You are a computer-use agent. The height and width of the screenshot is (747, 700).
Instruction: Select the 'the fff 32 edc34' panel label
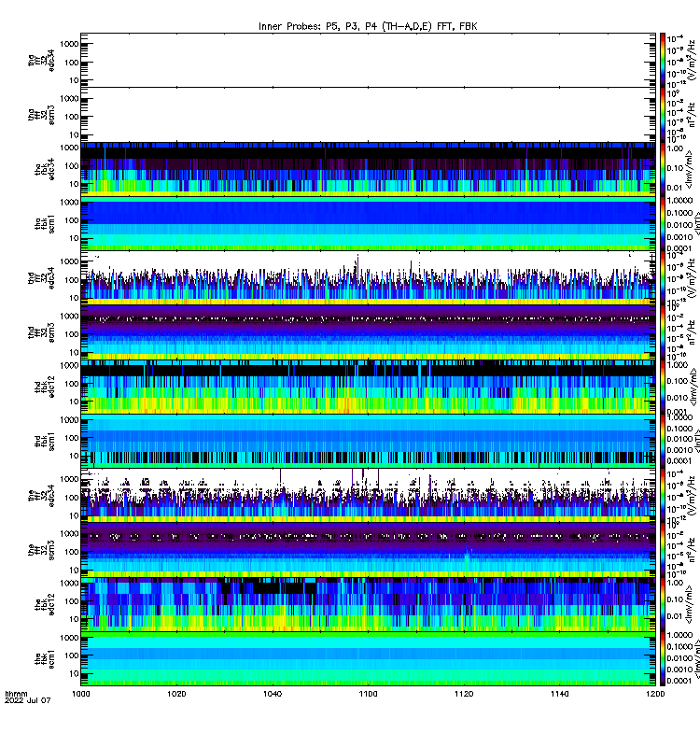coord(41,496)
